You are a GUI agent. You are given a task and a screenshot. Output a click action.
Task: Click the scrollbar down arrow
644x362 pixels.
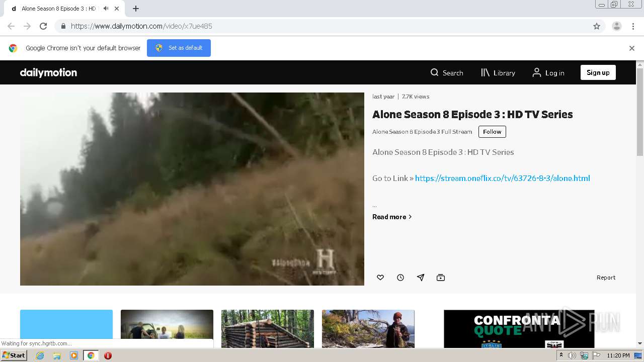point(640,343)
